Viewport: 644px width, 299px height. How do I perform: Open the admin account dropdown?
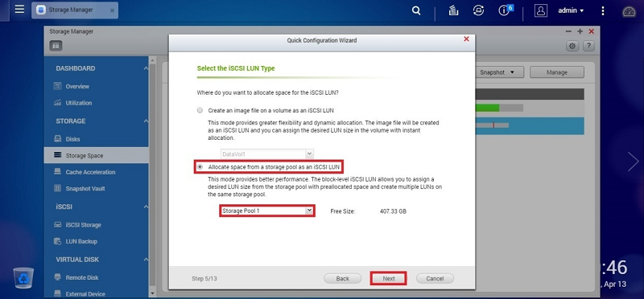coord(571,11)
